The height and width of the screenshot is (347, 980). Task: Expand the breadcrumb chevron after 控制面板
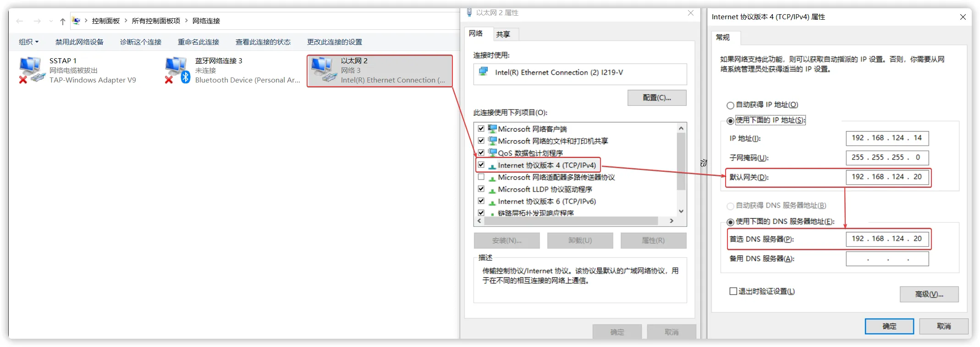click(126, 21)
